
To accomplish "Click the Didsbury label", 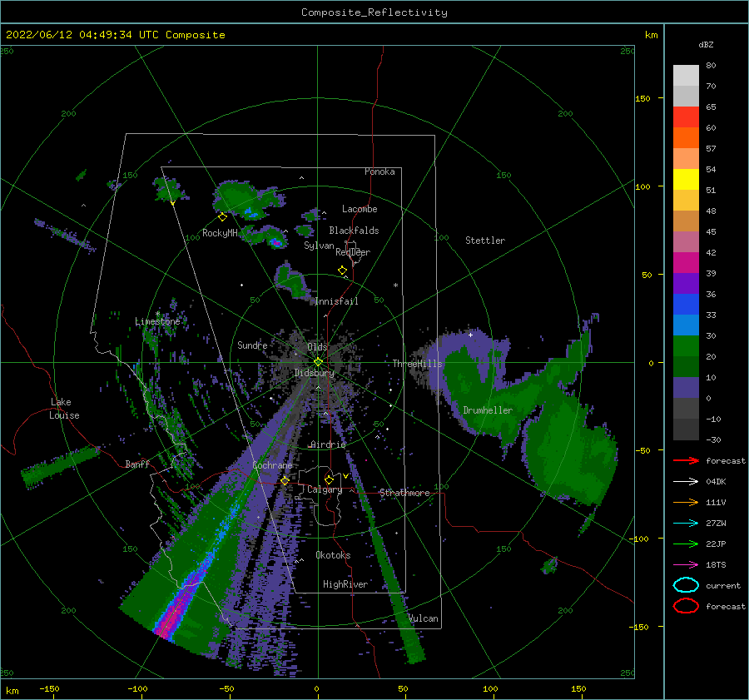I will pos(314,373).
